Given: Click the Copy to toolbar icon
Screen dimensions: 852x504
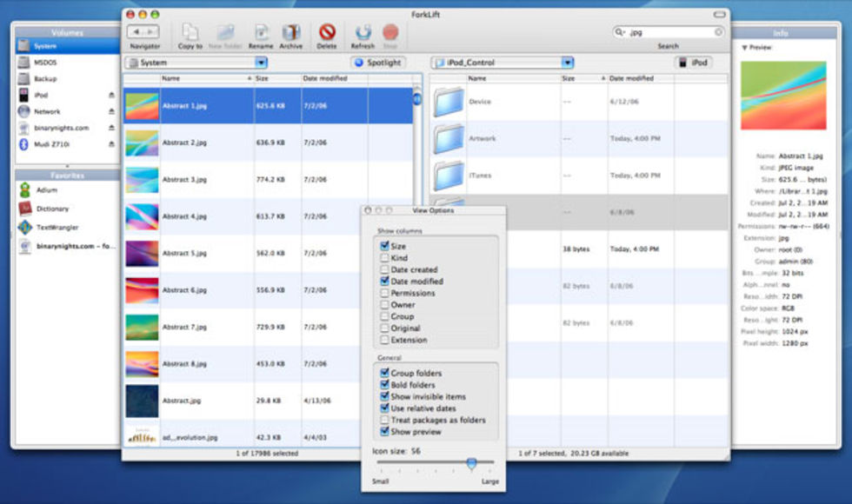Looking at the screenshot, I should click(190, 33).
